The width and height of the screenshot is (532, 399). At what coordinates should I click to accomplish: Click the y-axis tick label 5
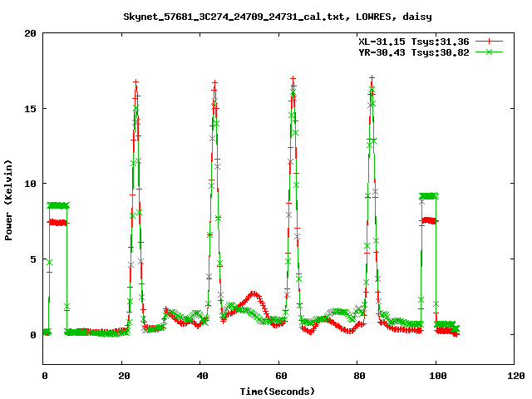tap(33, 259)
